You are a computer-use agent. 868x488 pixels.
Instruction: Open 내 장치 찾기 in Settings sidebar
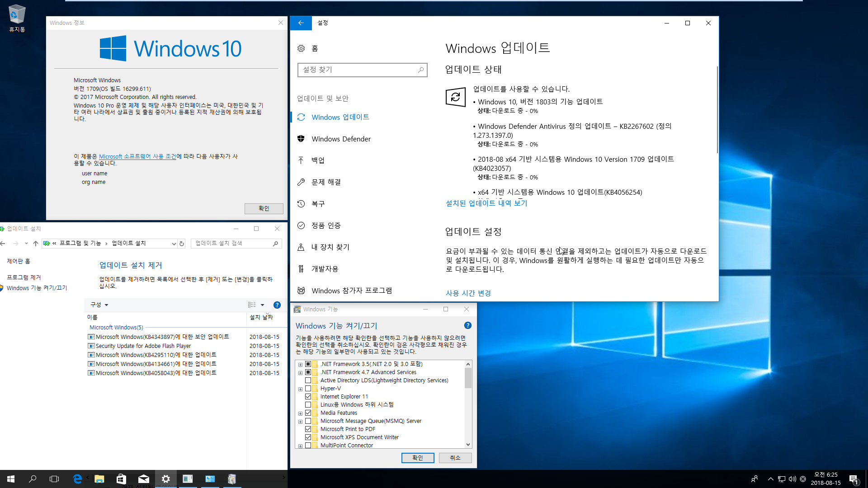[x=330, y=247]
